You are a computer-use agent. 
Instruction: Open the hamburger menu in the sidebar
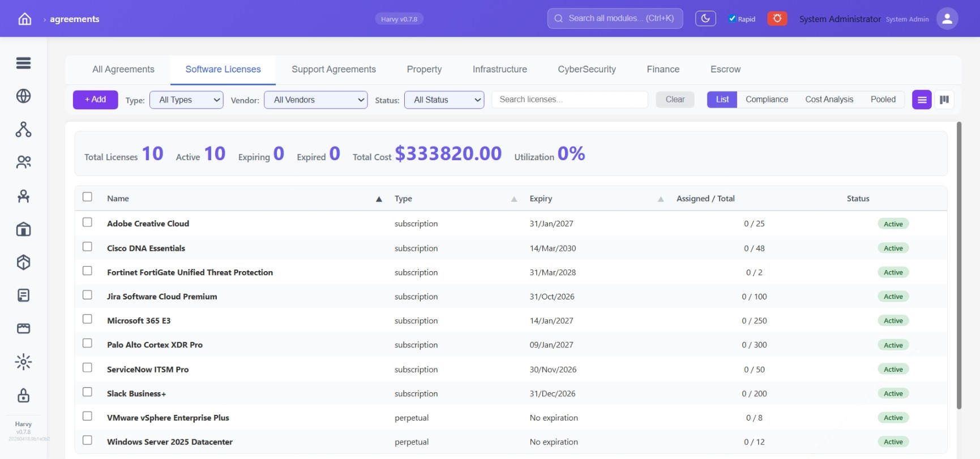tap(23, 63)
